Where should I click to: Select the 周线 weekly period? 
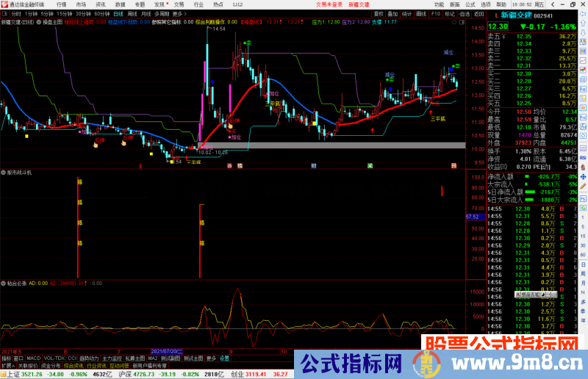[x=132, y=14]
